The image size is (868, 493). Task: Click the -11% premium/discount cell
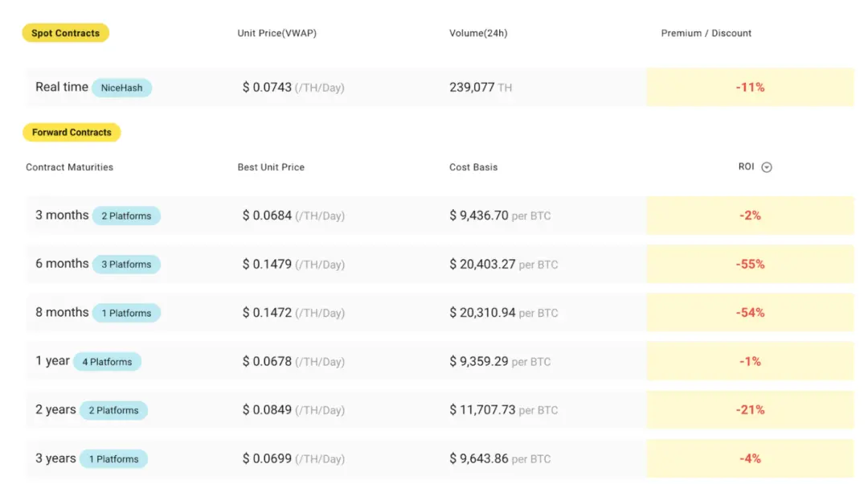(x=750, y=87)
